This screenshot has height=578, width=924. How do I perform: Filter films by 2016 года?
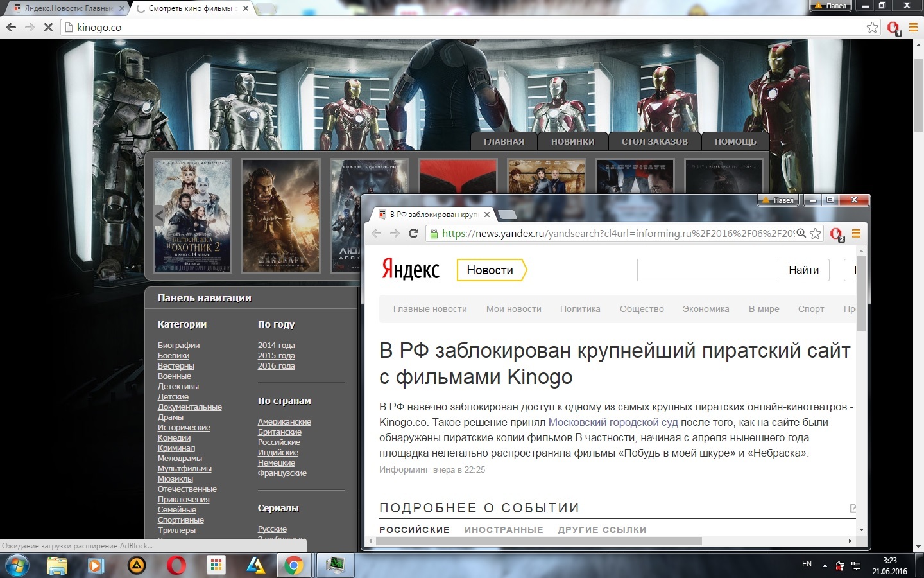click(277, 366)
